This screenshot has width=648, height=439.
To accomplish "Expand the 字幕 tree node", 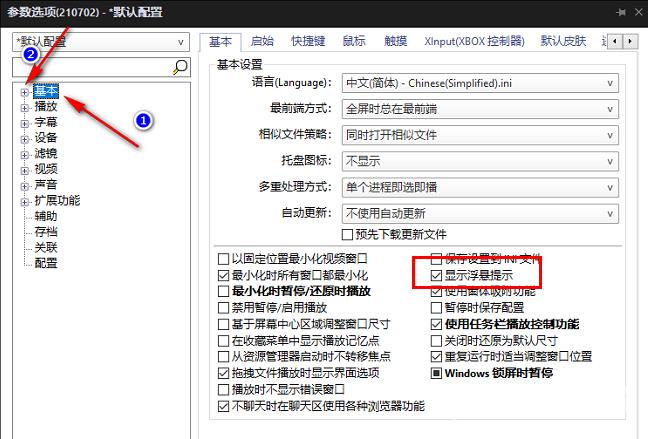I will (x=24, y=122).
